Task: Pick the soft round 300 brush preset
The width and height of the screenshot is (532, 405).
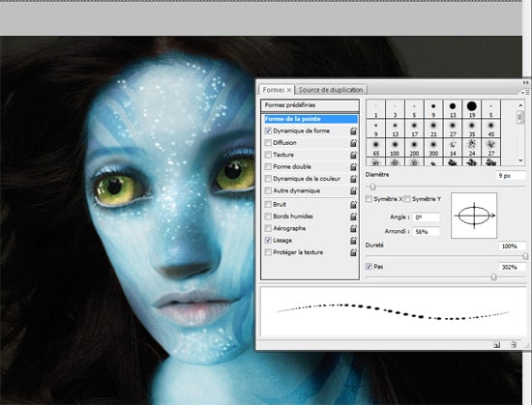Action: click(433, 148)
